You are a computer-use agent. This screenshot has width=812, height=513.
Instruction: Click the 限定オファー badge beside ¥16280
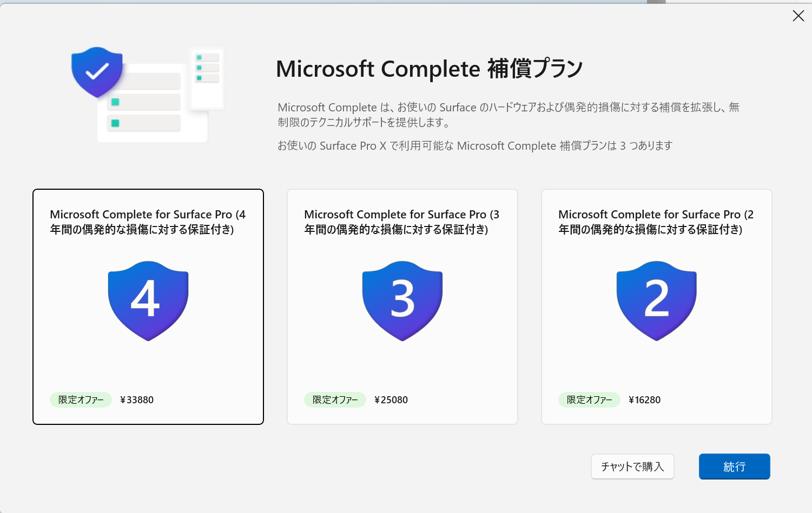[x=590, y=400]
